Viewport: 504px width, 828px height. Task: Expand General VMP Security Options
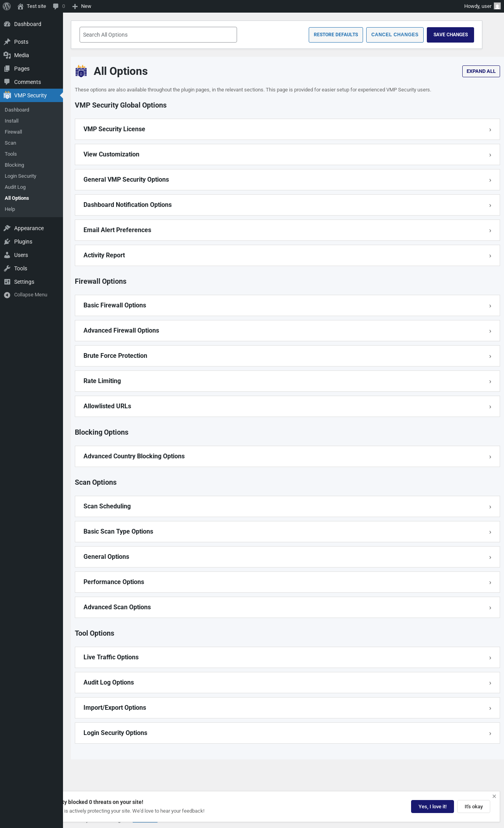click(x=287, y=180)
